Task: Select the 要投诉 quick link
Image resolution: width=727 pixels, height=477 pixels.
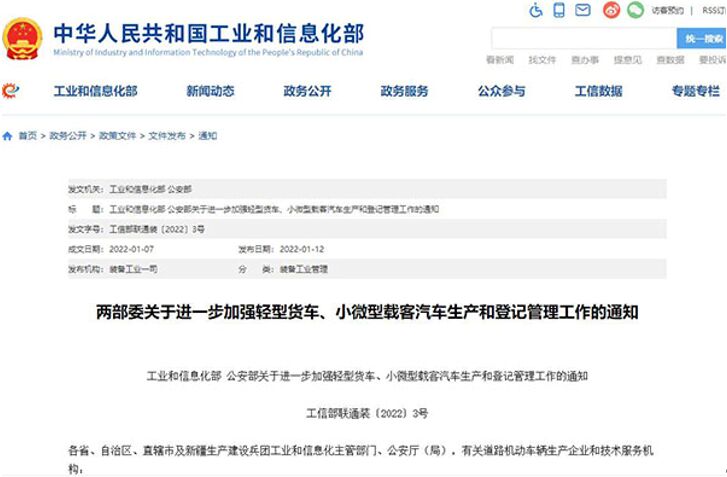Action: pyautogui.click(x=713, y=60)
